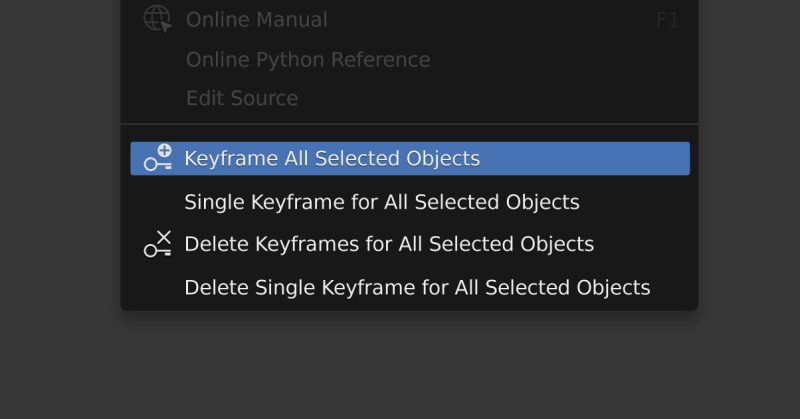Click the word "Manual" in Online Manual
Screen dimensions: 800x419
pos(294,19)
